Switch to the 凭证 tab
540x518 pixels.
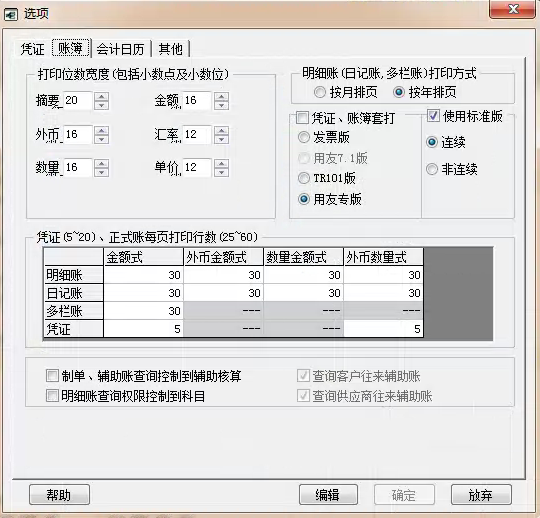pos(32,49)
